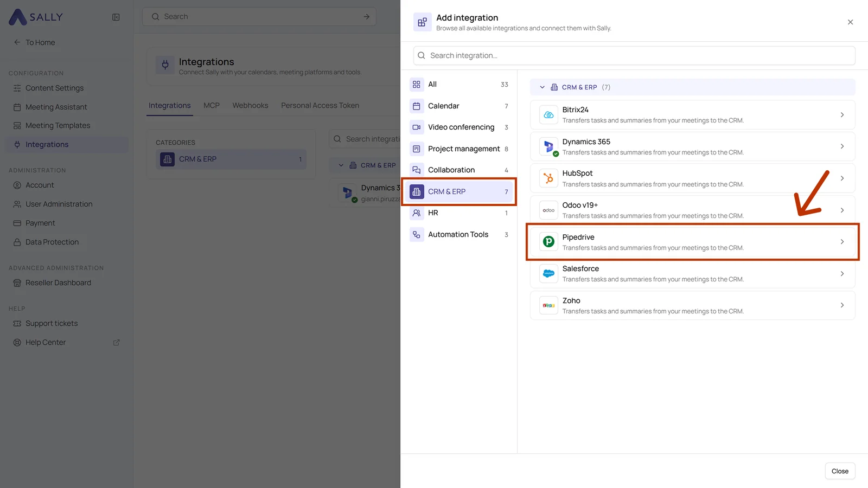Image resolution: width=868 pixels, height=488 pixels.
Task: Collapse the sidebar panel icon
Action: tap(116, 17)
